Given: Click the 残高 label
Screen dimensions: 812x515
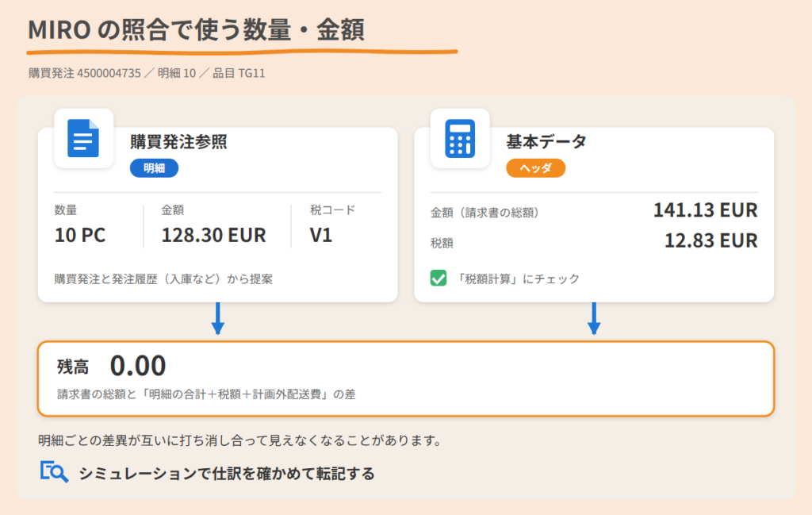Looking at the screenshot, I should click(73, 367).
